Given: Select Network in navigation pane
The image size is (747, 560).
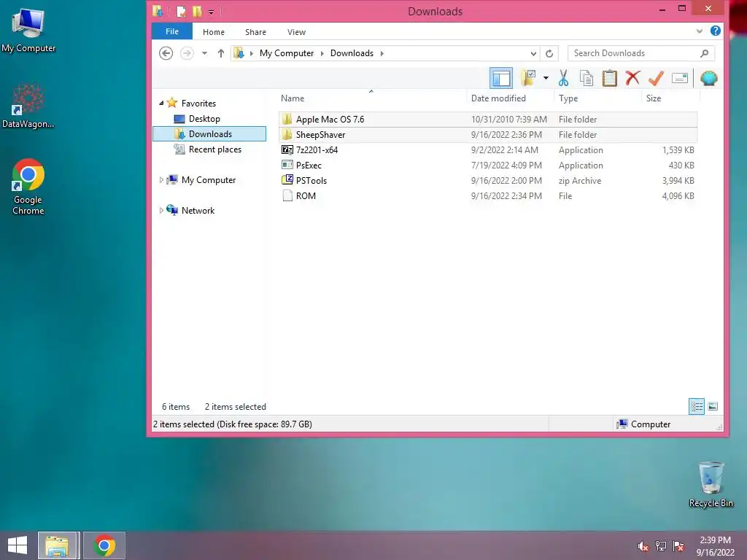Looking at the screenshot, I should [x=198, y=211].
